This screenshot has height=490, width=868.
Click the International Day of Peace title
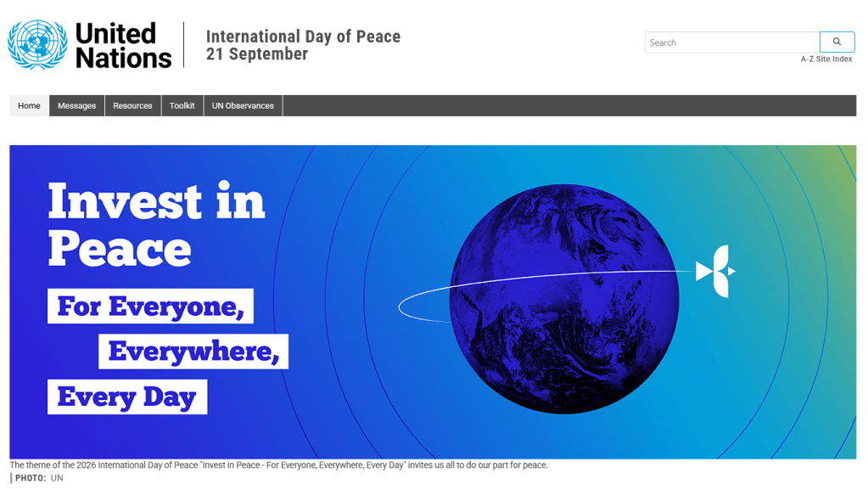[303, 37]
